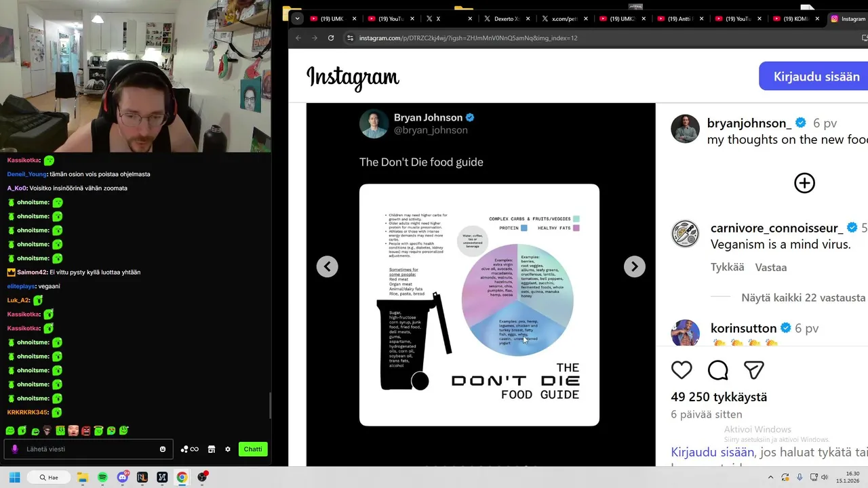
Task: Open carnivore_connoisseur_ profile avatar
Action: [x=685, y=234]
